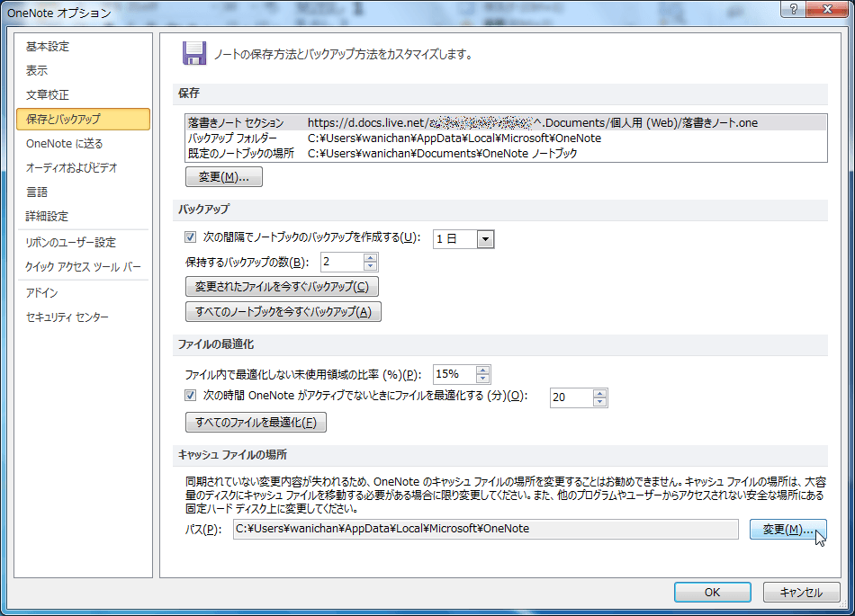Click the キャンセル button
855x616 pixels.
801,592
